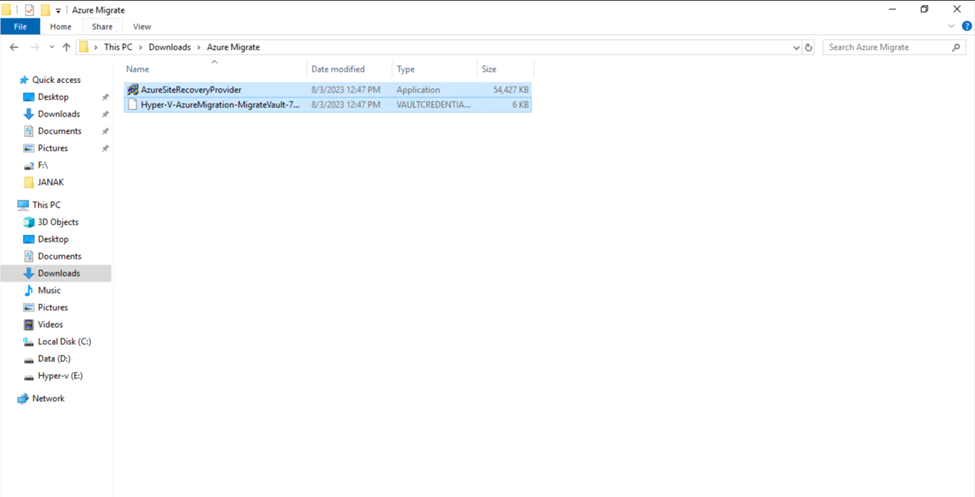Viewport: 975px width, 497px height.
Task: Expand the ribbon with the chevron
Action: point(951,26)
